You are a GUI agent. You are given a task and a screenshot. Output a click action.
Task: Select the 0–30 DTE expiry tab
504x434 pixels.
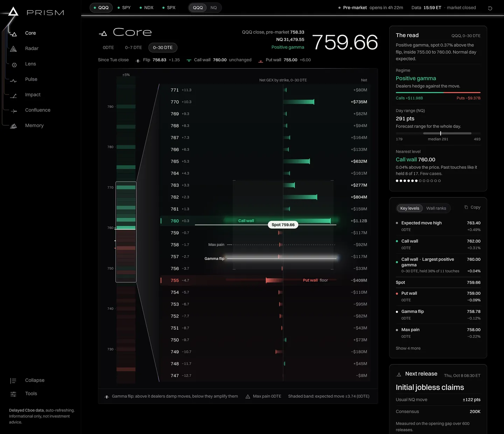(163, 48)
